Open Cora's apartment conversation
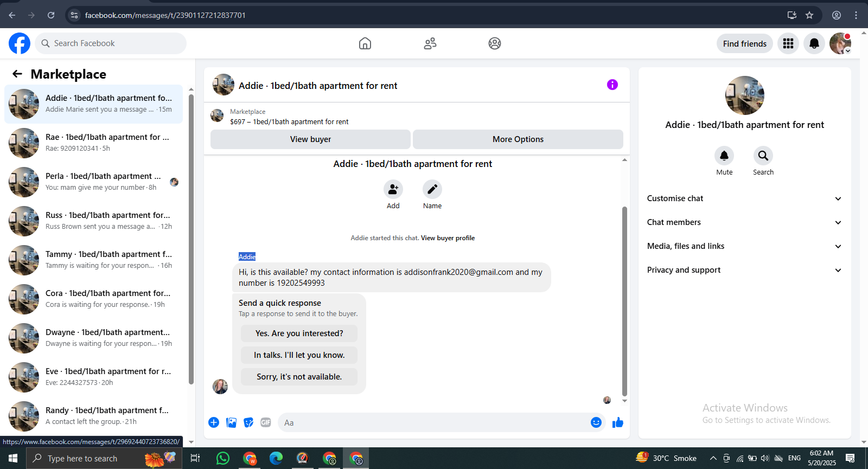Image resolution: width=868 pixels, height=469 pixels. (93, 299)
